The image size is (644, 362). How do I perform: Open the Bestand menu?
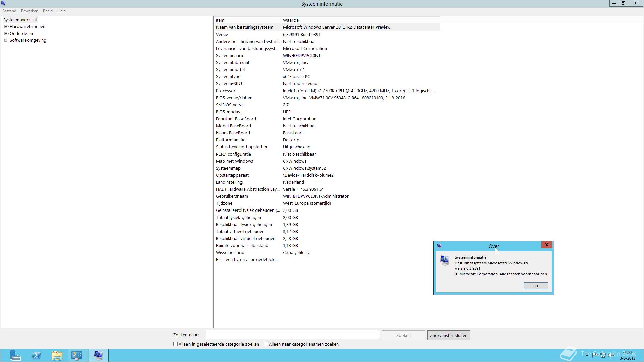9,11
